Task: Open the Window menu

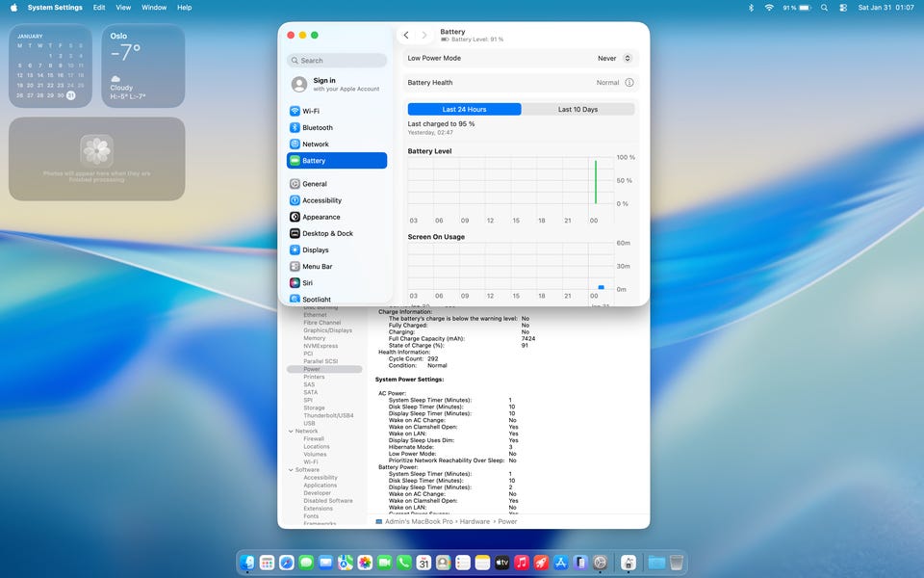Action: pos(154,8)
